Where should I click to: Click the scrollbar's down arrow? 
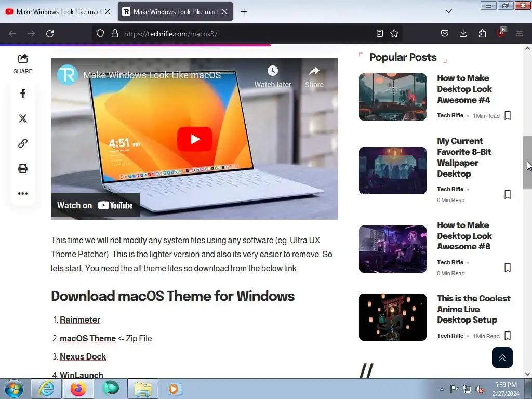point(527,374)
